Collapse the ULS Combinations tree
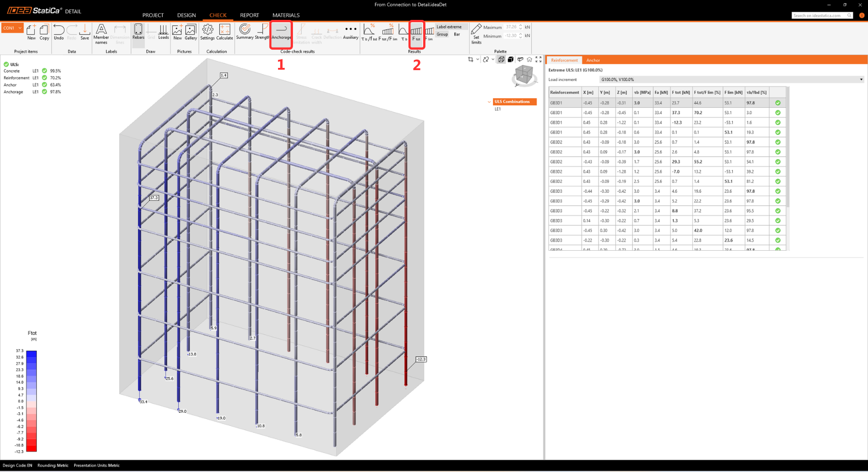 pos(489,102)
